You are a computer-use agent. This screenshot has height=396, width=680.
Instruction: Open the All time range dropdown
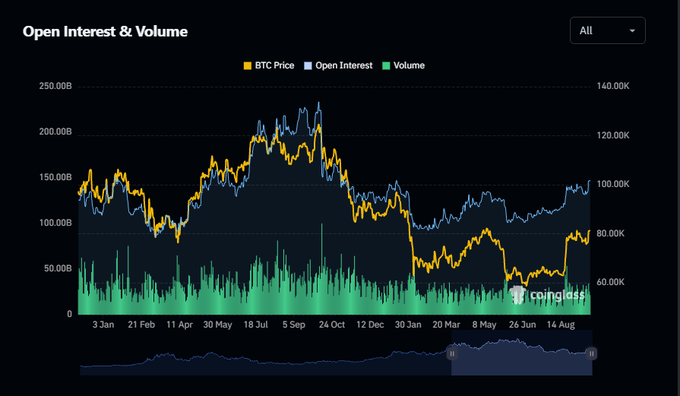(607, 30)
